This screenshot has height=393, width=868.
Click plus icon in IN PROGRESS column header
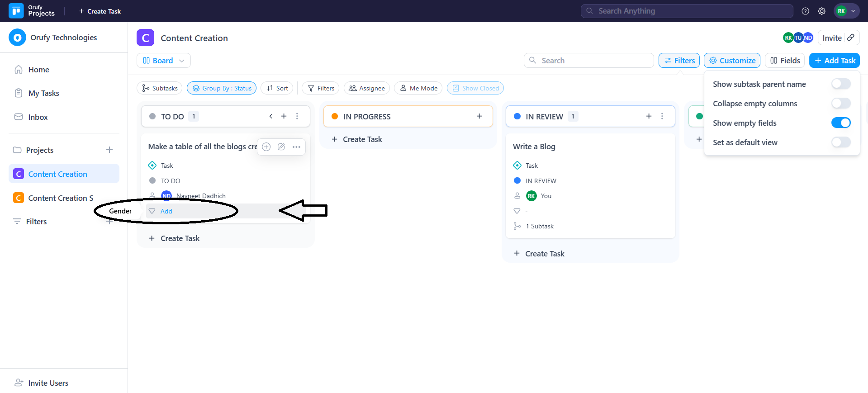click(x=479, y=116)
